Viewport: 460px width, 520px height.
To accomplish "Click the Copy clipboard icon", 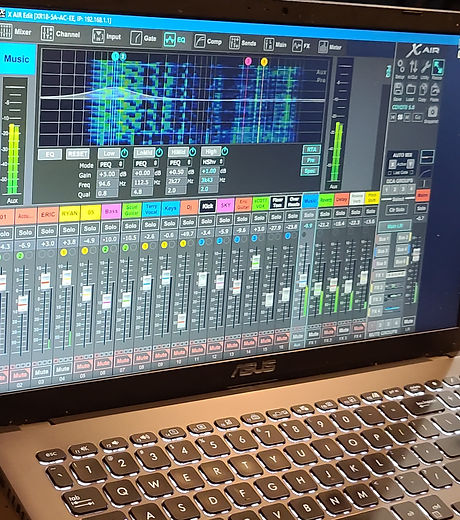I will [423, 90].
